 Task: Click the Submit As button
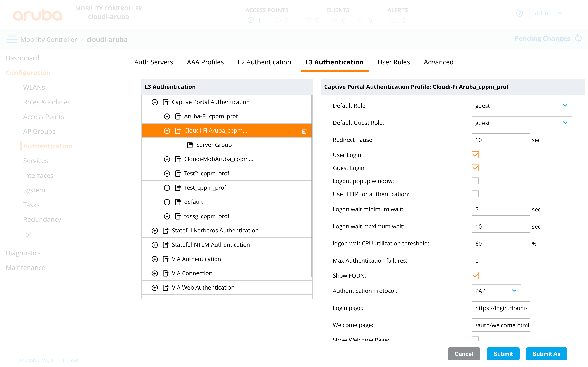(546, 354)
